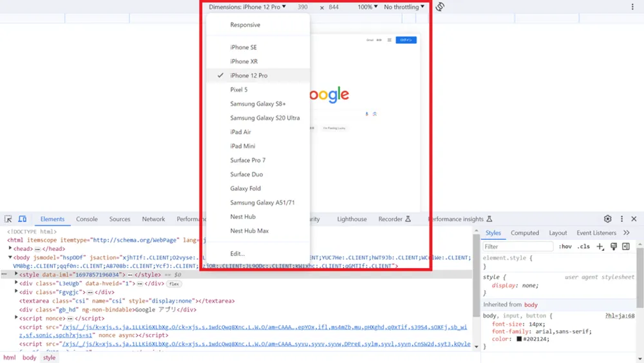This screenshot has height=363, width=644.
Task: Toggle the :hov element state button
Action: click(x=565, y=247)
